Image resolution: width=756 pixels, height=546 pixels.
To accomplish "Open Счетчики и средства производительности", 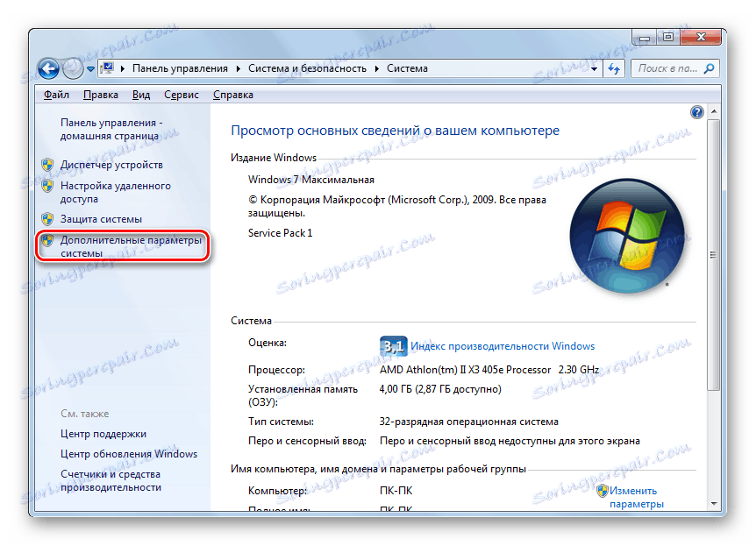I will click(111, 480).
